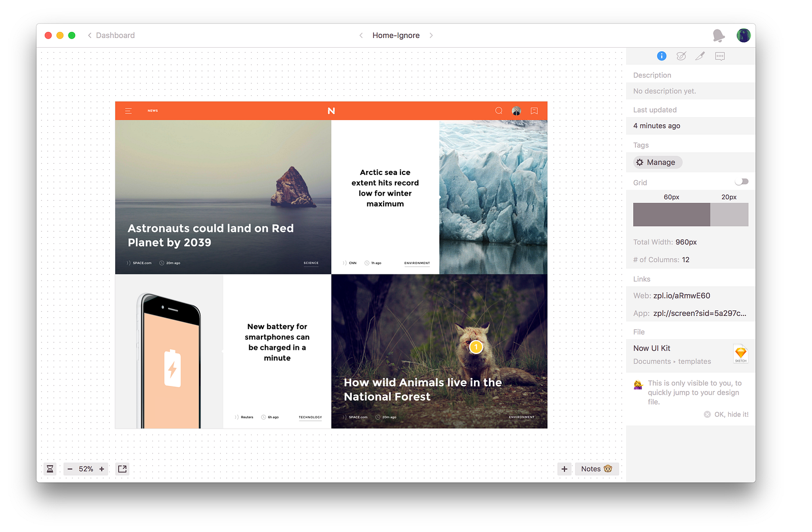
Task: Select the 'Arctic sea ice extent' headline
Action: tap(385, 188)
